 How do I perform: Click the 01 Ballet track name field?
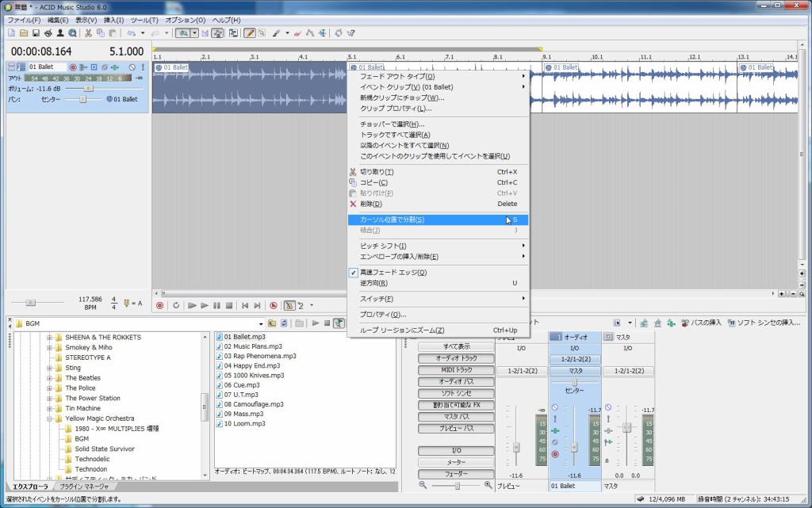click(47, 67)
